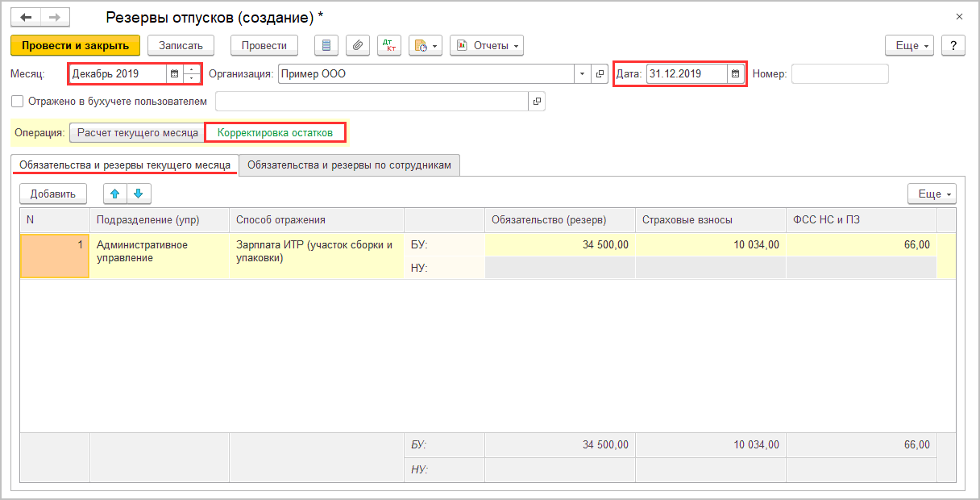The height and width of the screenshot is (500, 980).
Task: Open the user record icon
Action: pos(537,102)
